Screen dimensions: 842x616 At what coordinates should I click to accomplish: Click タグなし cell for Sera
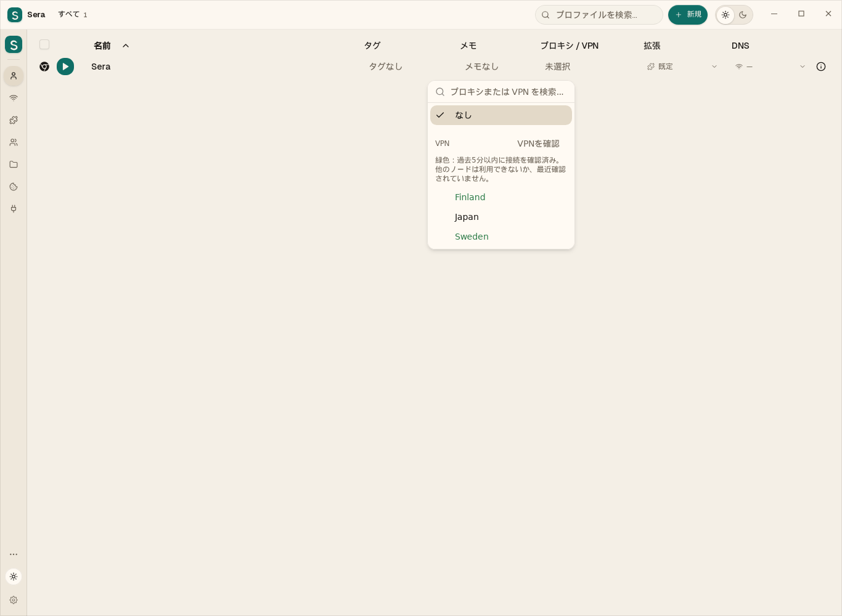(x=385, y=67)
